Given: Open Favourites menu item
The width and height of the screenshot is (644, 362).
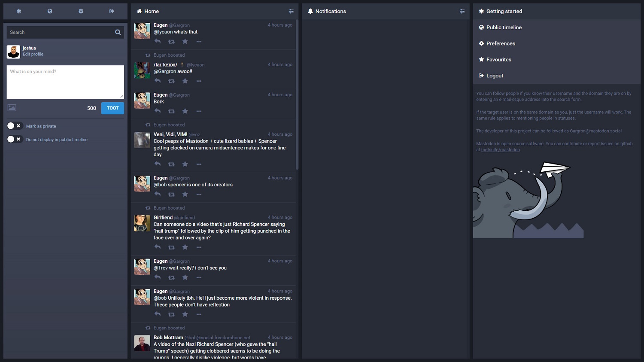Looking at the screenshot, I should pos(556,60).
